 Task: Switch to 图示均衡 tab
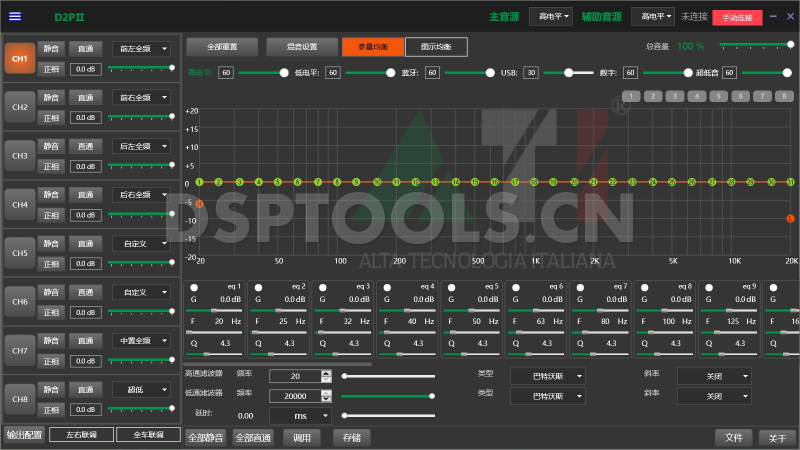(x=436, y=46)
